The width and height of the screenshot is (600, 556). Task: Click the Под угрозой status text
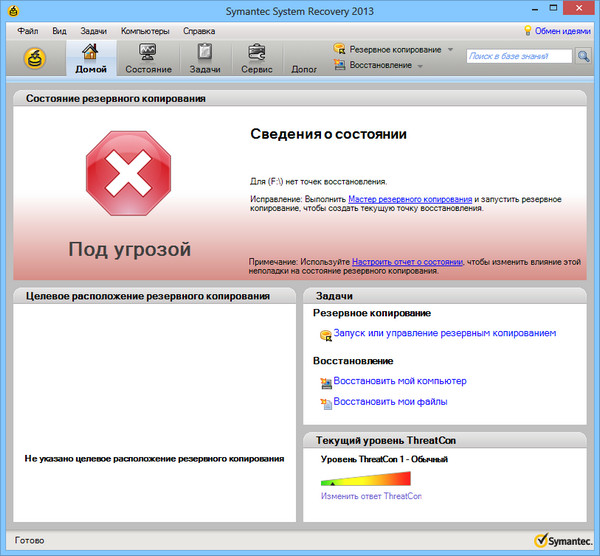[x=129, y=249]
